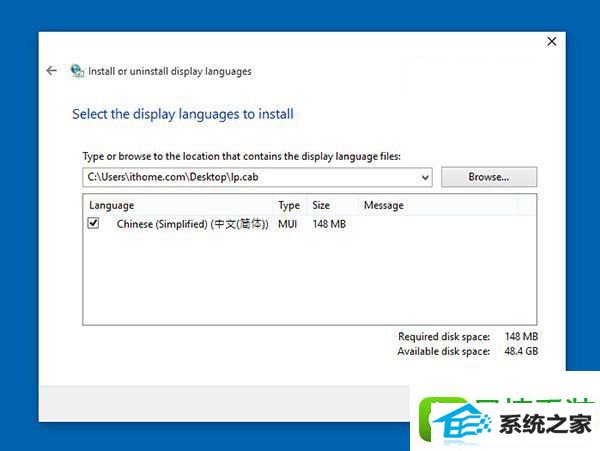Click the Available disk space label
600x451 pixels.
(443, 351)
